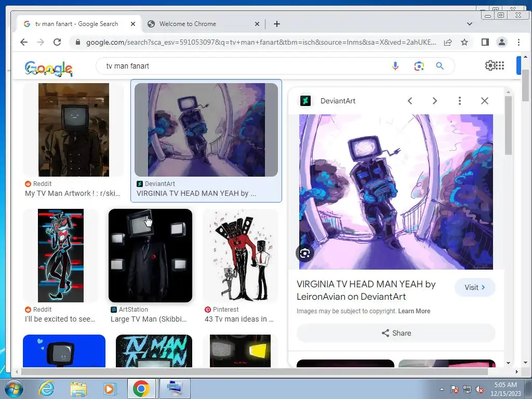Open yellow glowing TV screen thumbnail
532x399 pixels.
(x=240, y=351)
